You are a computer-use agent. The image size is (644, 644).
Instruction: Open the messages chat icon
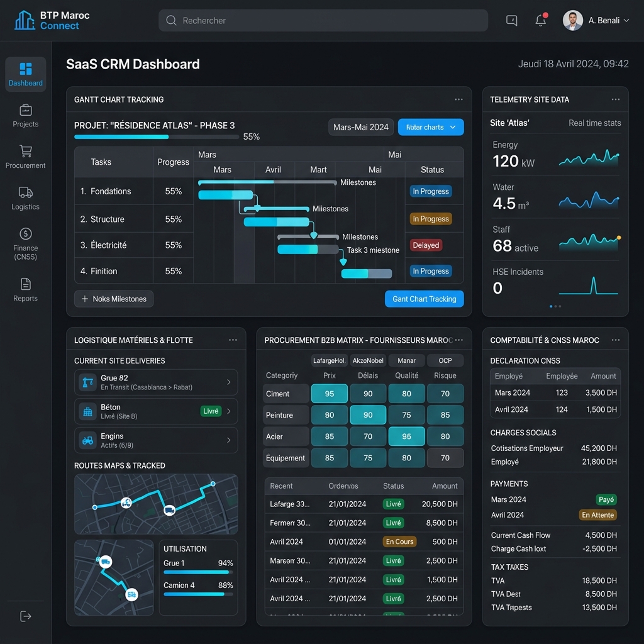(511, 21)
